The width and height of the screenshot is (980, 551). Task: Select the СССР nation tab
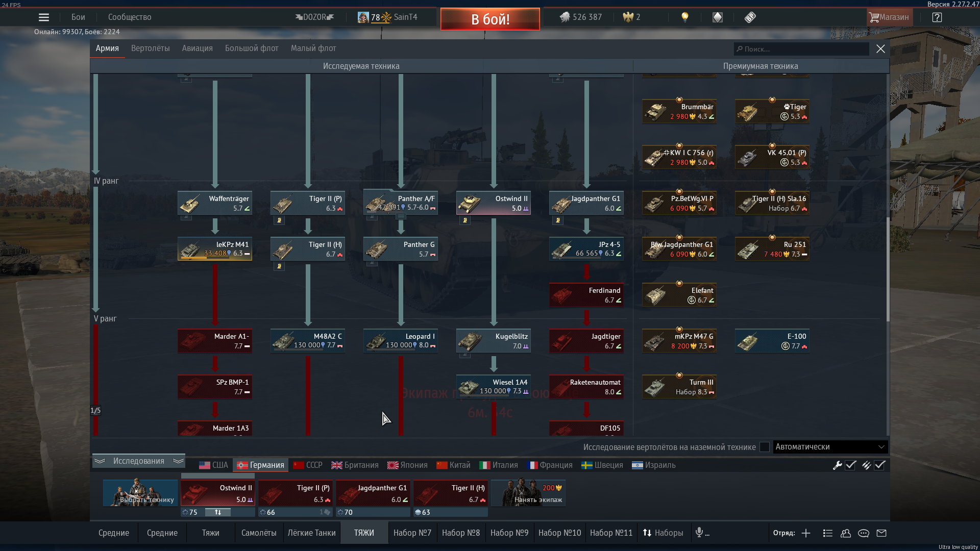tap(308, 465)
